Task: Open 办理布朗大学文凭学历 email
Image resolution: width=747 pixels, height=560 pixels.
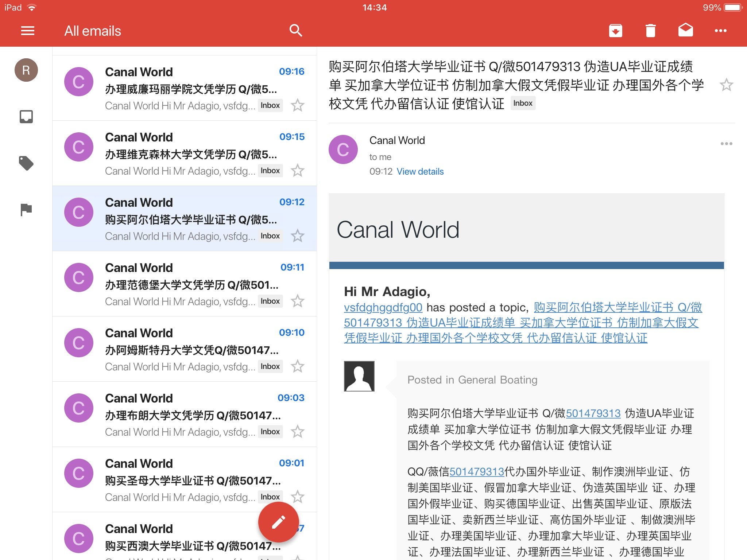Action: coord(185,414)
